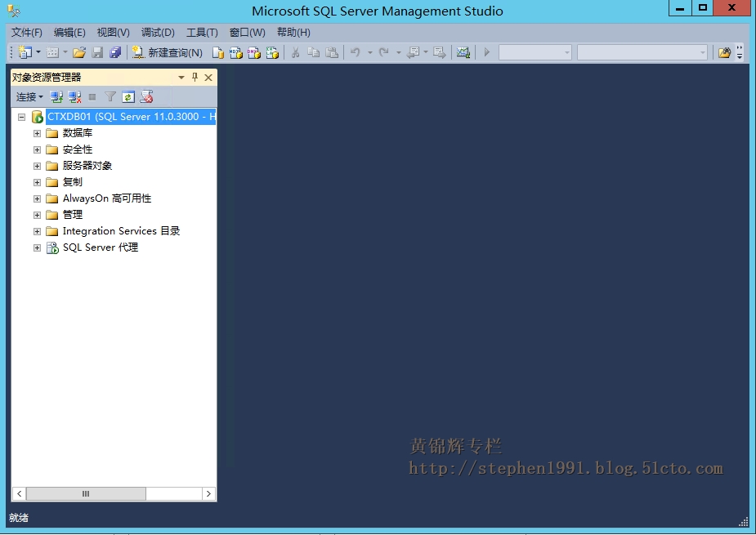Image resolution: width=756 pixels, height=535 pixels.
Task: Open the 视图(V) menu
Action: pyautogui.click(x=113, y=33)
